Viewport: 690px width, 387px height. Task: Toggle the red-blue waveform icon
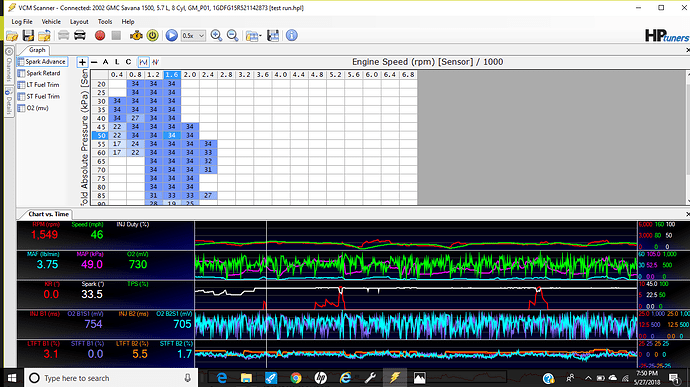155,62
